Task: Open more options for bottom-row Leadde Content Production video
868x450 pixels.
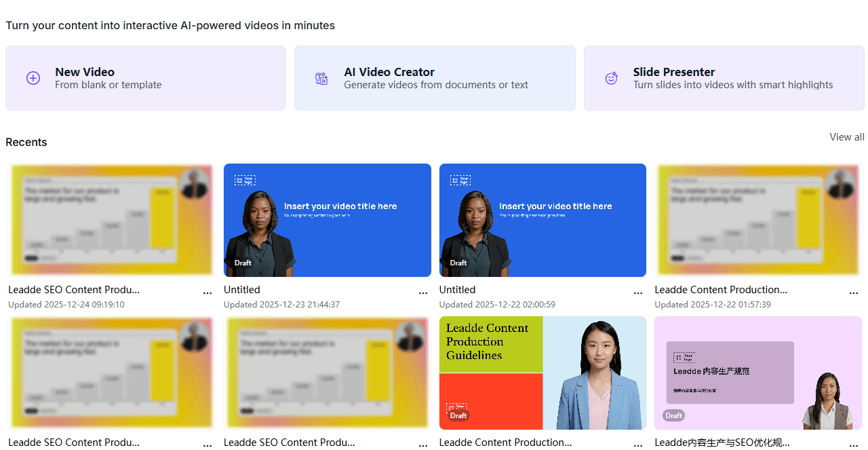Action: 638,445
